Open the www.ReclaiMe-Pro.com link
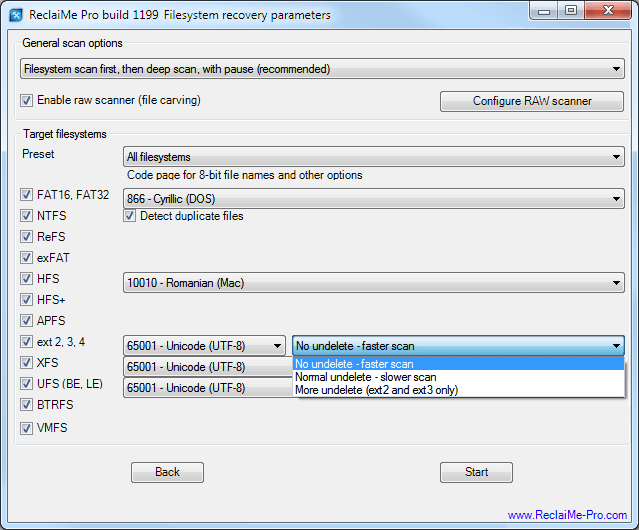 [x=567, y=515]
